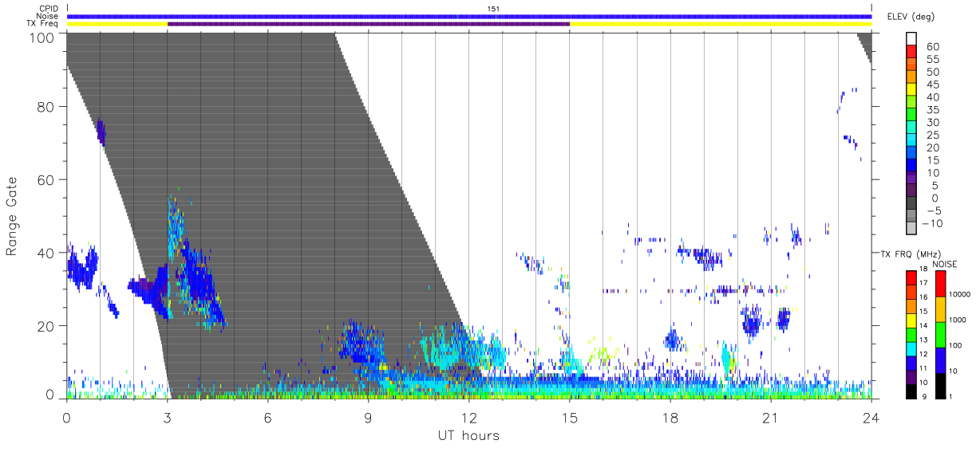This screenshot has height=452, width=980.
Task: Click the red top segment of NOISE colorbar
Action: point(941,284)
